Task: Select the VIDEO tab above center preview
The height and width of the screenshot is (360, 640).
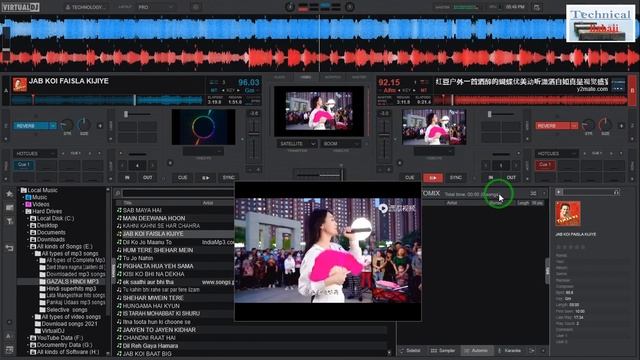Action: coord(305,77)
